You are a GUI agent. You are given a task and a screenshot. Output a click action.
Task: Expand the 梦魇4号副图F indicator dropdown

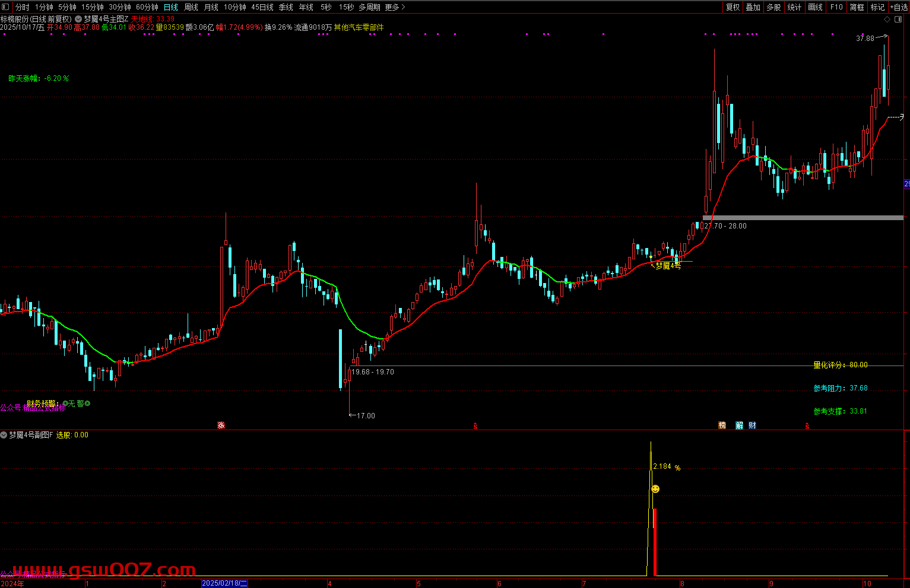tap(4, 435)
